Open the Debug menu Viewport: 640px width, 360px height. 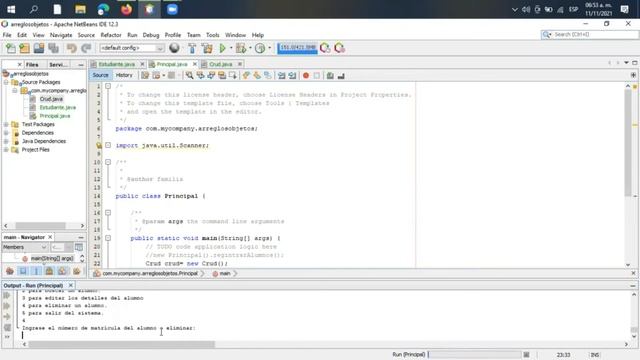click(151, 35)
